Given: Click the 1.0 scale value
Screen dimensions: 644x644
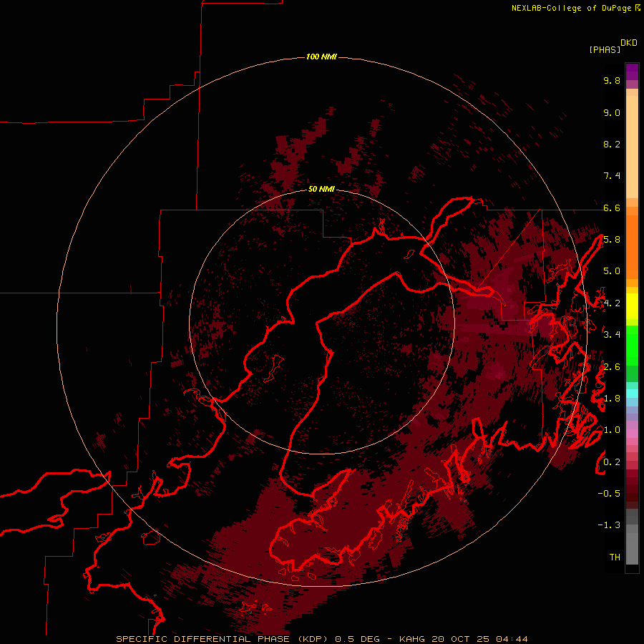Looking at the screenshot, I should coord(612,430).
